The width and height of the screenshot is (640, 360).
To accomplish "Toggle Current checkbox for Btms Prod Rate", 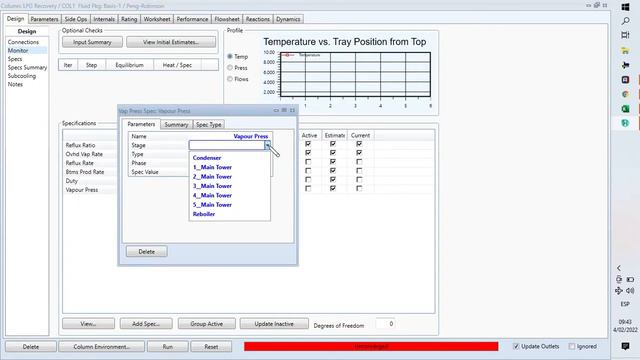I will (359, 171).
